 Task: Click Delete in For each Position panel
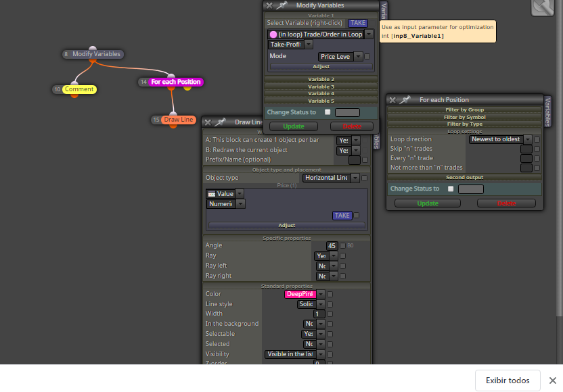point(506,203)
